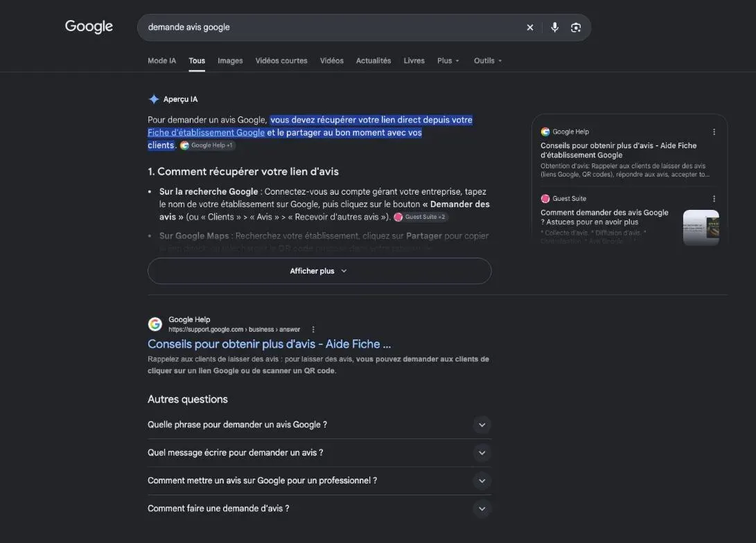Open side card 'Conseils pour obtenir plus d'avis'

(x=618, y=150)
